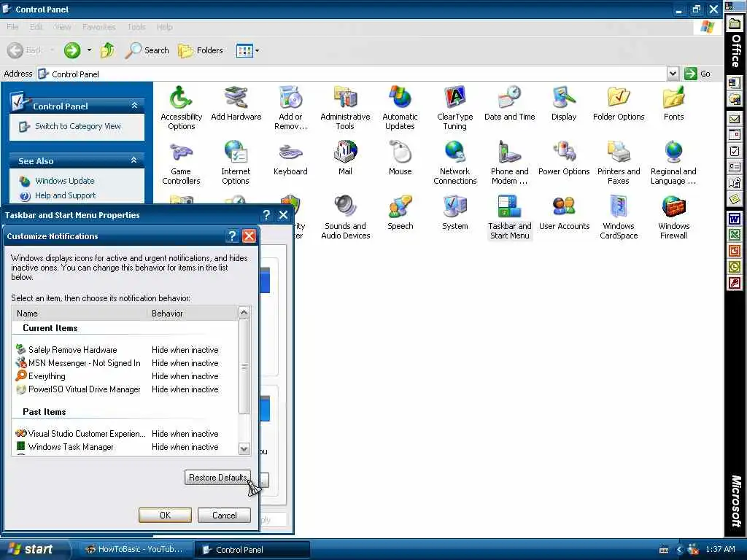Open Mouse settings
The image size is (747, 560).
tap(400, 158)
